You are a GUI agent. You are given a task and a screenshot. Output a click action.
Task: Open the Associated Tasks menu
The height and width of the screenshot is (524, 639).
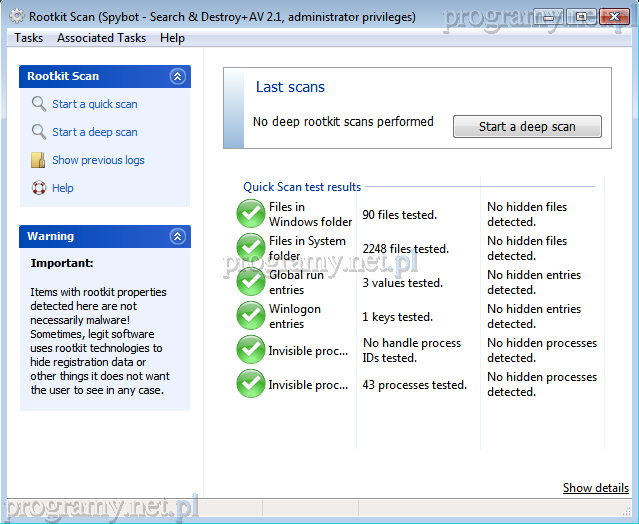click(101, 38)
